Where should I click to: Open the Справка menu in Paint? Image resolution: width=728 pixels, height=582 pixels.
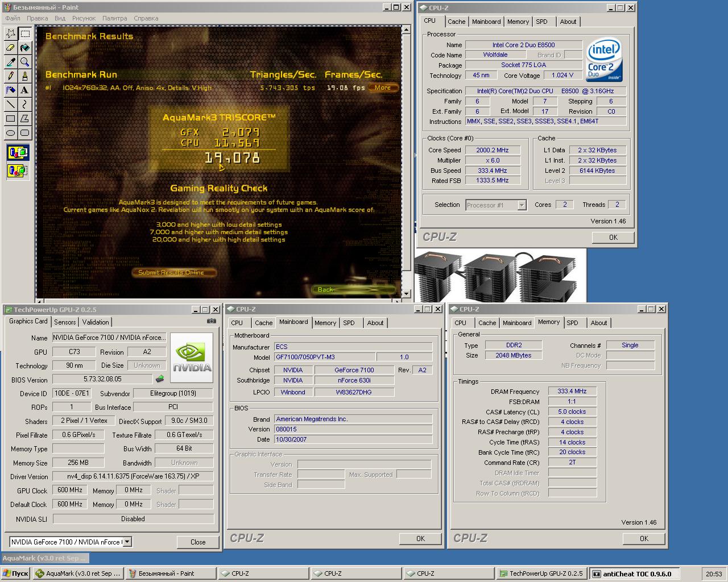click(146, 18)
